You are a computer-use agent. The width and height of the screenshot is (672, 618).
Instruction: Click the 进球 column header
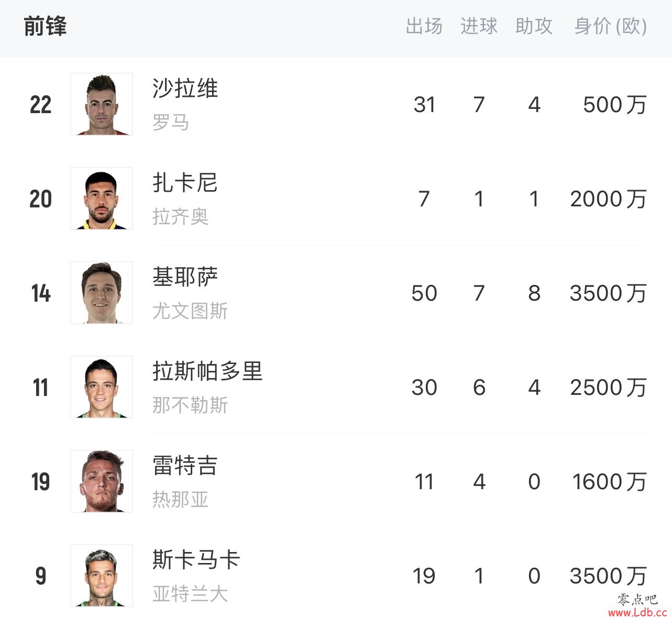tap(479, 26)
